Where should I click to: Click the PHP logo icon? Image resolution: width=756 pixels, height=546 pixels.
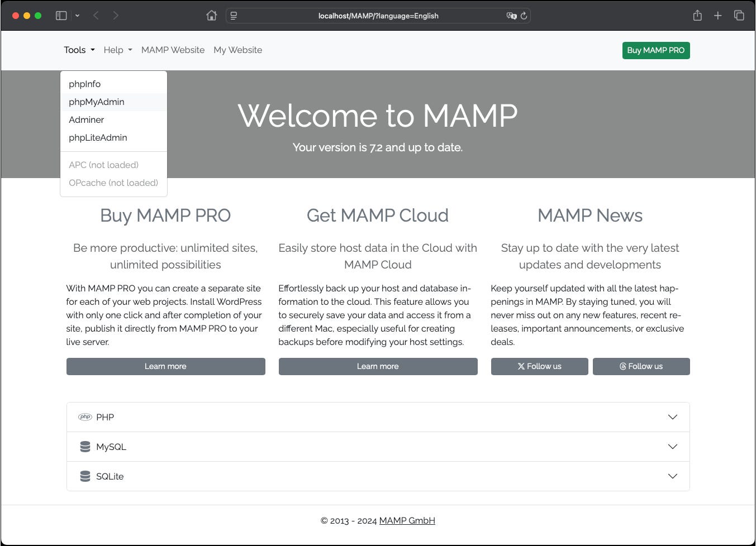85,417
